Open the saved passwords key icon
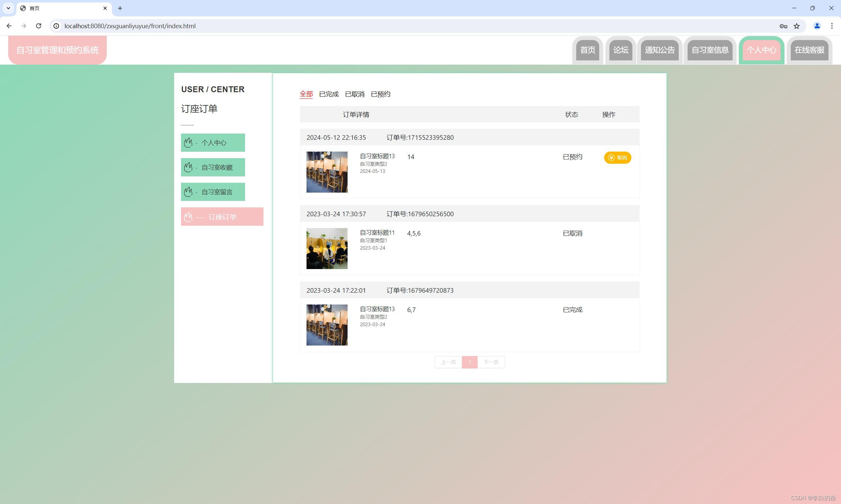The image size is (841, 504). [x=783, y=26]
